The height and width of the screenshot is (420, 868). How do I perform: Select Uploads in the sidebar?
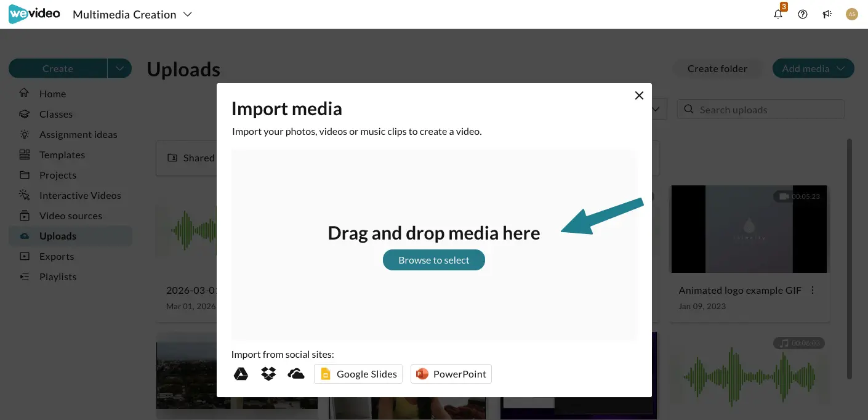click(x=70, y=236)
